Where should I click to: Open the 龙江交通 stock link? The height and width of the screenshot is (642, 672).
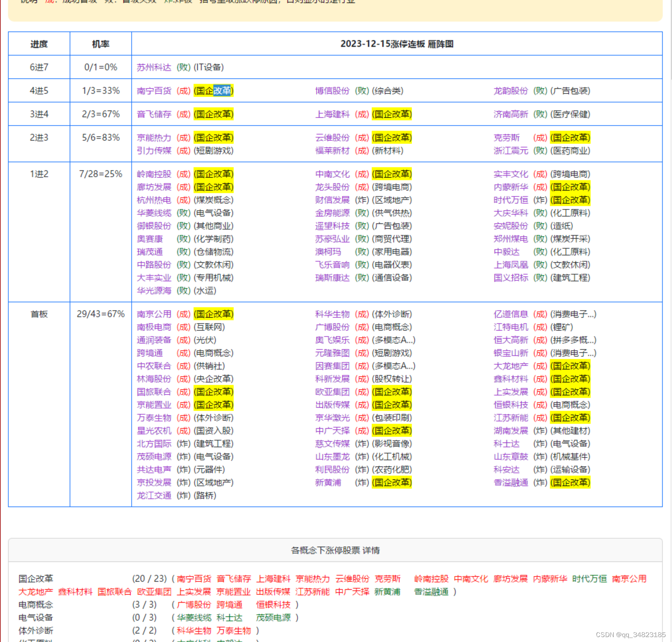154,495
